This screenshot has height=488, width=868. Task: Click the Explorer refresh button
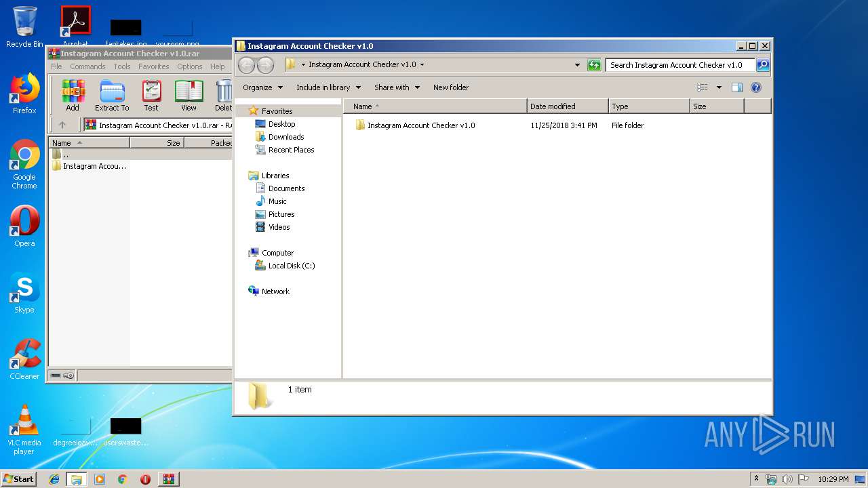(594, 65)
